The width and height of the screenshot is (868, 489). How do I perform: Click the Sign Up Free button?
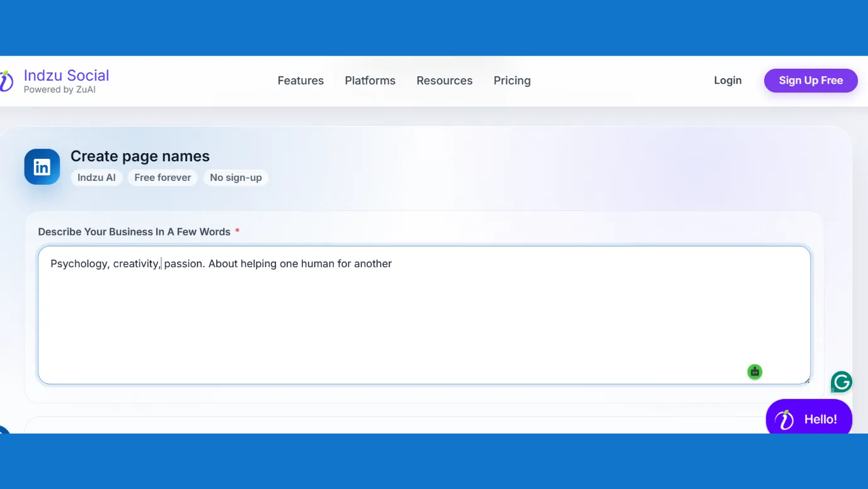tap(811, 81)
